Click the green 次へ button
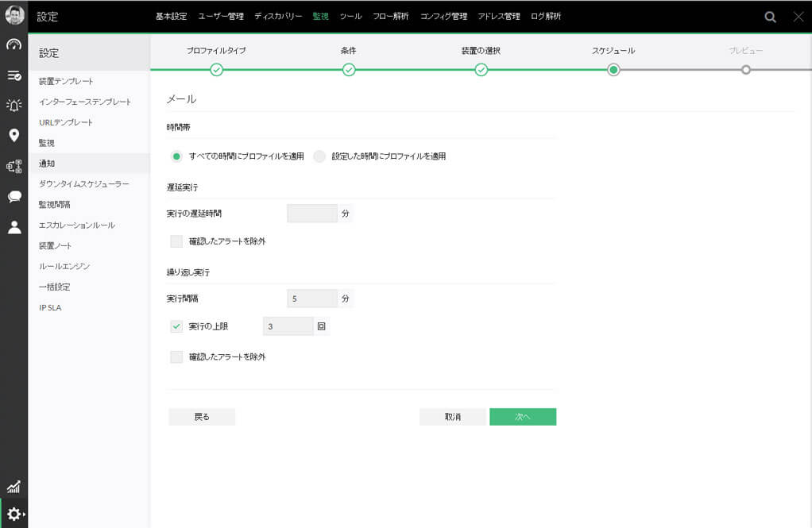812x528 pixels. click(x=523, y=417)
